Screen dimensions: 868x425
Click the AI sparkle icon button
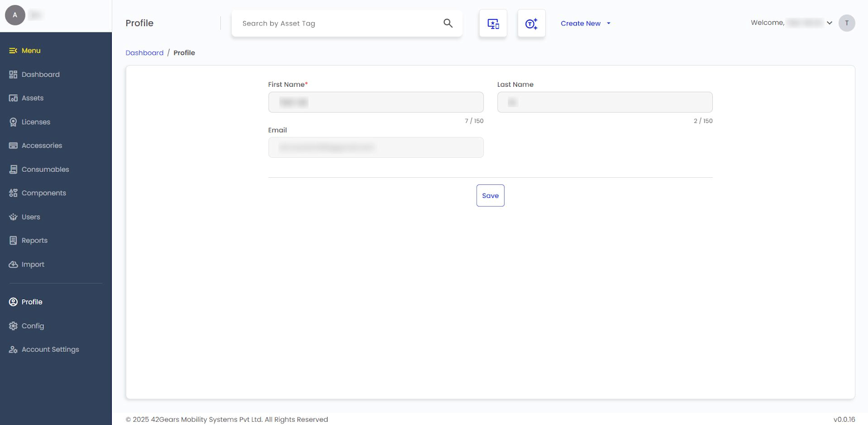[x=531, y=23]
